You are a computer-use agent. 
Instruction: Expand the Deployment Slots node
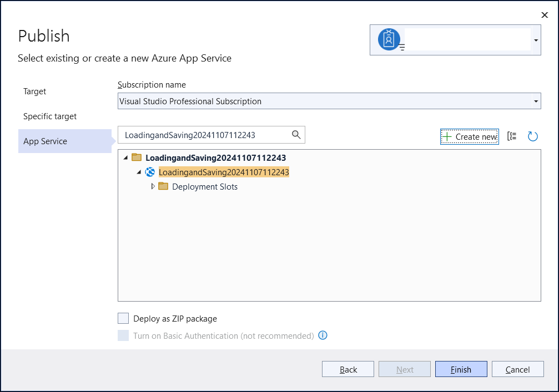(153, 186)
